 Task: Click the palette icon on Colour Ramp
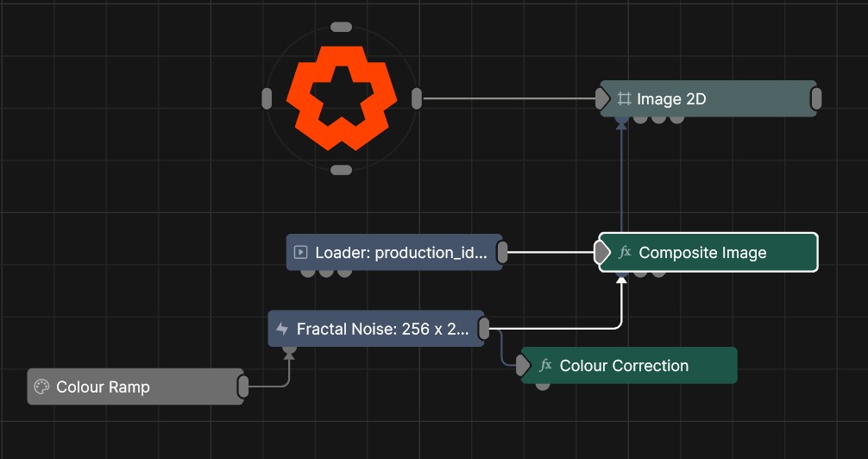click(x=41, y=387)
